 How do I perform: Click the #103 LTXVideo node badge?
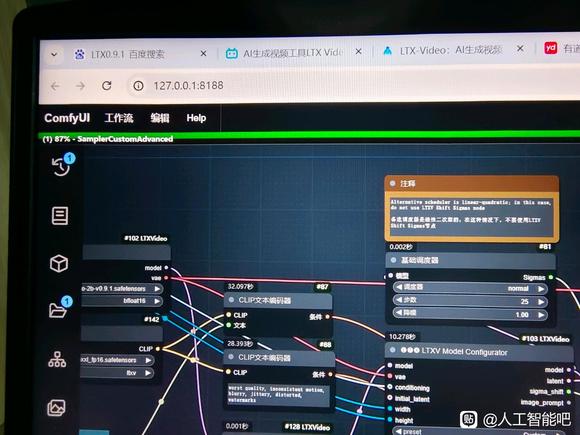(x=546, y=339)
